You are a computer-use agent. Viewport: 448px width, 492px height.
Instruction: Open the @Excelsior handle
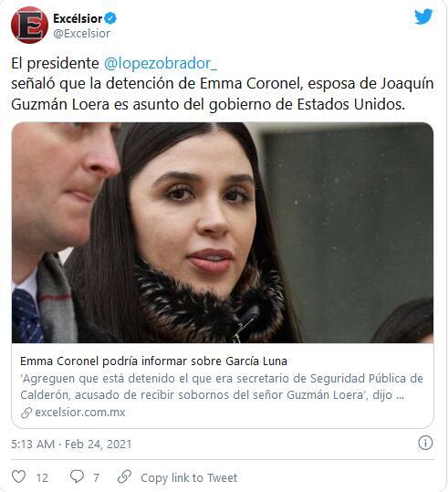click(81, 33)
